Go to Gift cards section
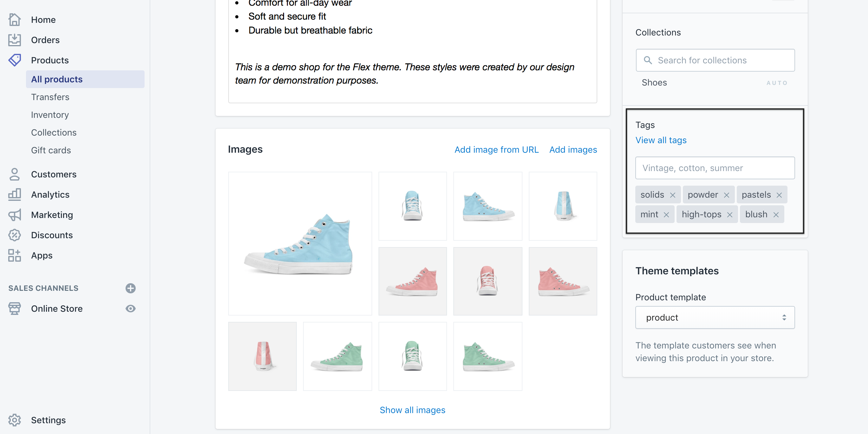 click(51, 150)
